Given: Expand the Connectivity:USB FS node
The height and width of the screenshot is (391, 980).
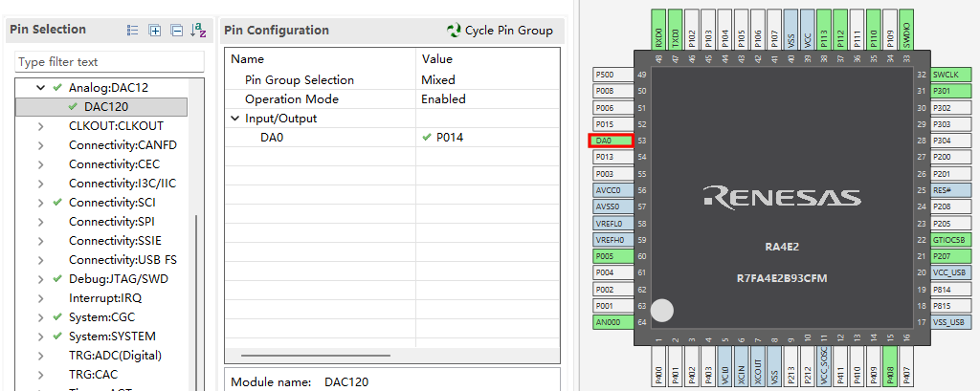Looking at the screenshot, I should pos(40,260).
